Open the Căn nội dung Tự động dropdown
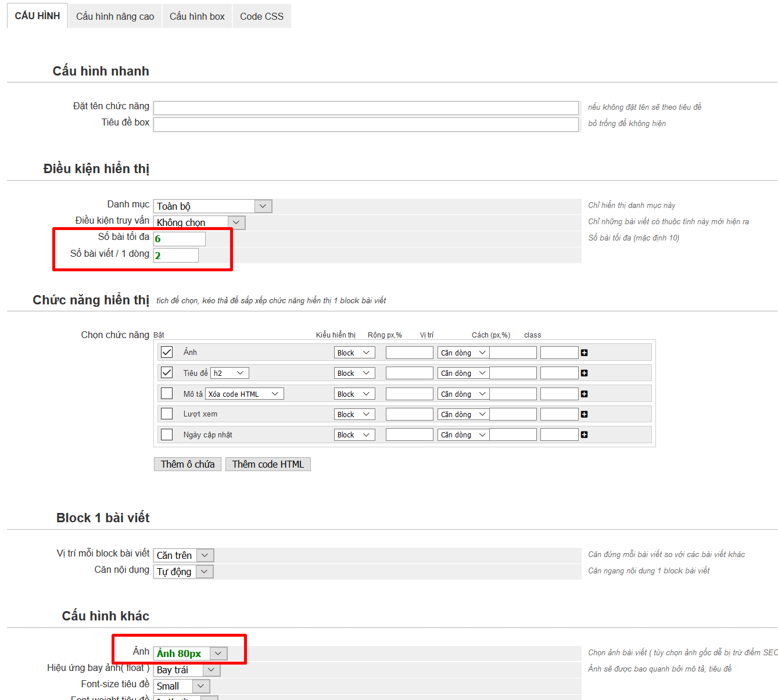778x700 pixels. coord(183,572)
